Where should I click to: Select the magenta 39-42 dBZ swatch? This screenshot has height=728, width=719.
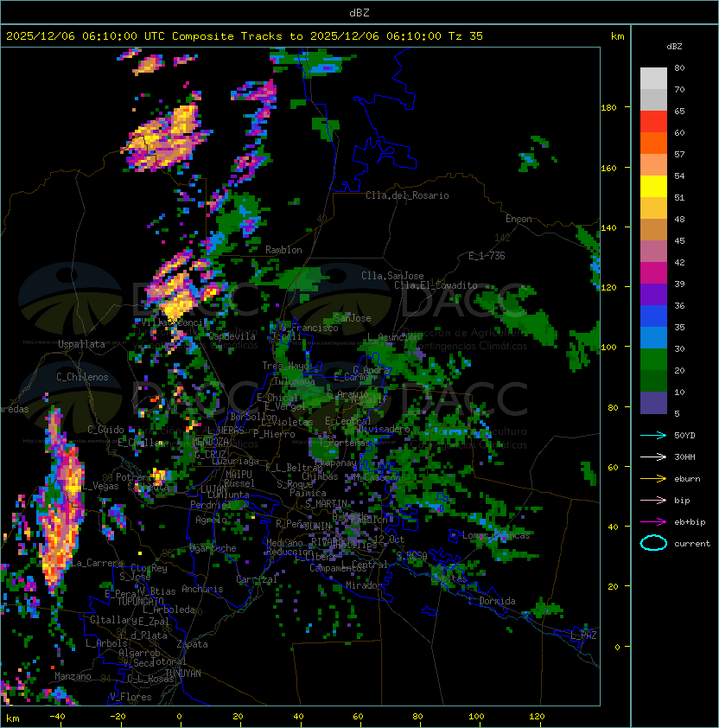[653, 272]
